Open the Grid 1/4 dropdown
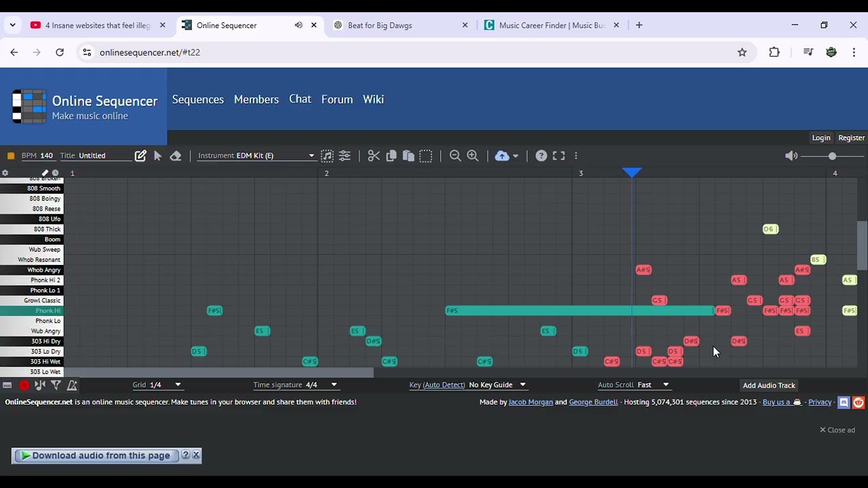The image size is (868, 488). click(x=157, y=385)
